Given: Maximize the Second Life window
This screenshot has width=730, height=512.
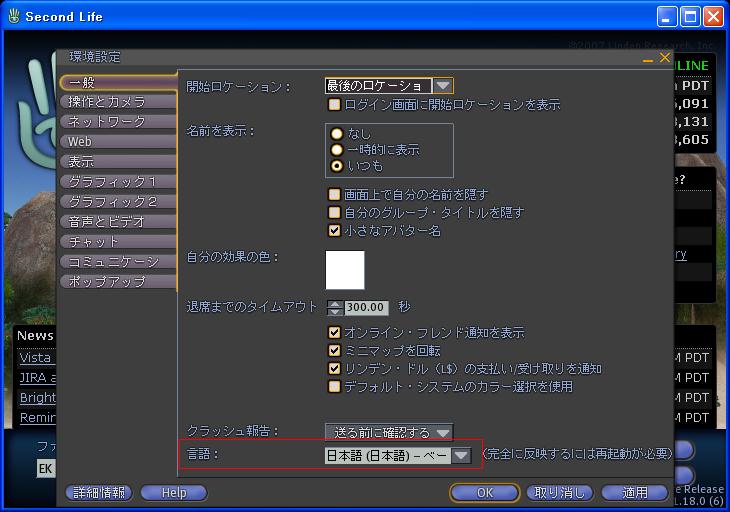Looking at the screenshot, I should (x=690, y=17).
